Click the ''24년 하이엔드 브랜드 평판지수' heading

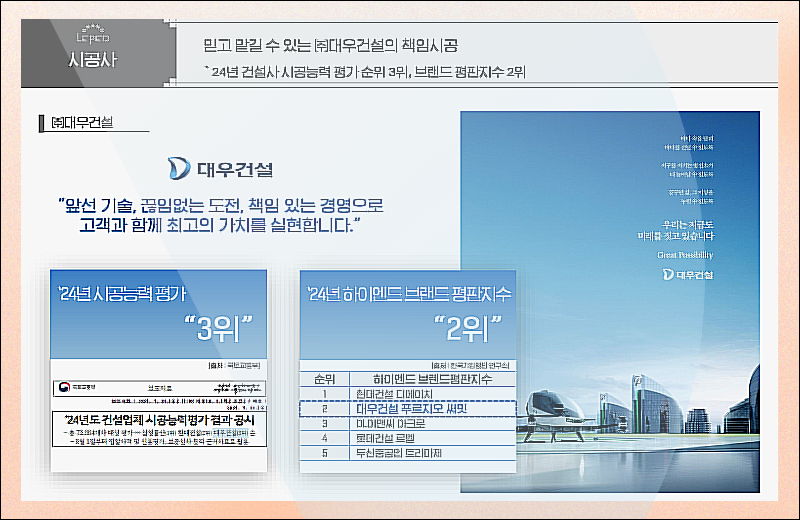[409, 294]
